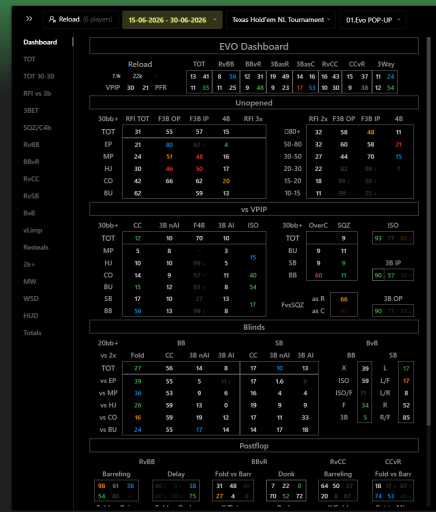The width and height of the screenshot is (436, 512).
Task: Open Totals in the sidebar
Action: point(32,333)
